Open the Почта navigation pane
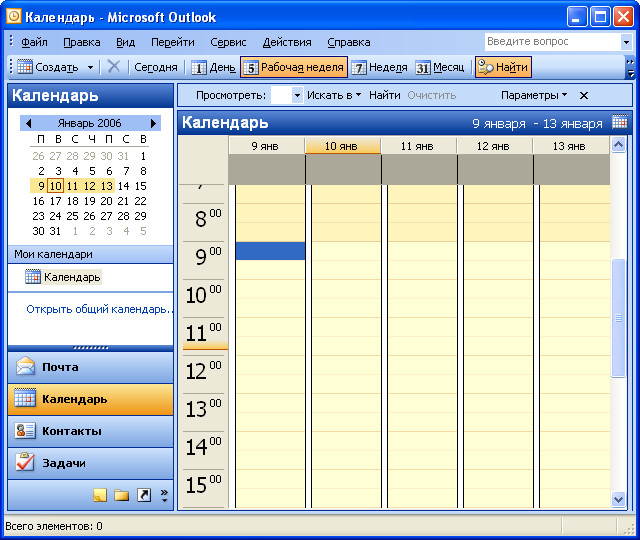 coord(91,367)
